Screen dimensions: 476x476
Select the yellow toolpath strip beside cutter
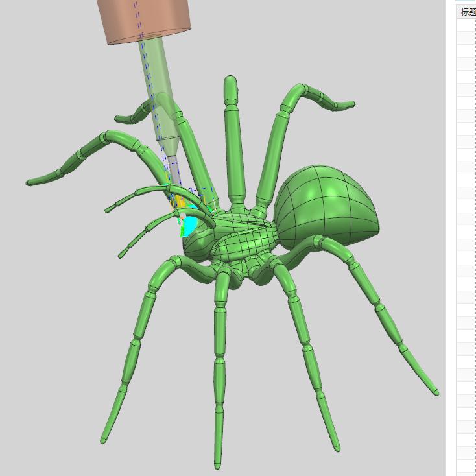[x=174, y=201]
